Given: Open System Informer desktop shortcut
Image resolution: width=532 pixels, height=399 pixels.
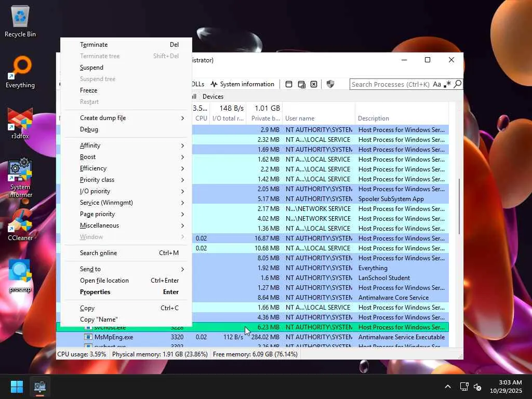Looking at the screenshot, I should [20, 178].
